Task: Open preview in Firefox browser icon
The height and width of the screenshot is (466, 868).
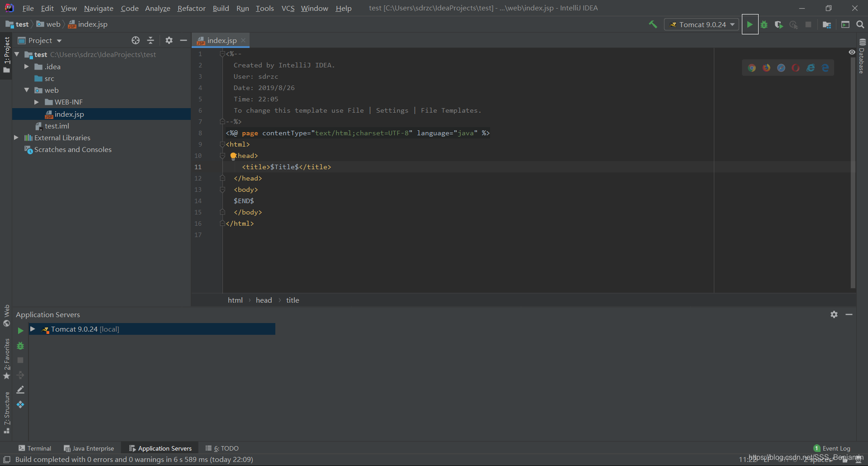Action: (767, 68)
